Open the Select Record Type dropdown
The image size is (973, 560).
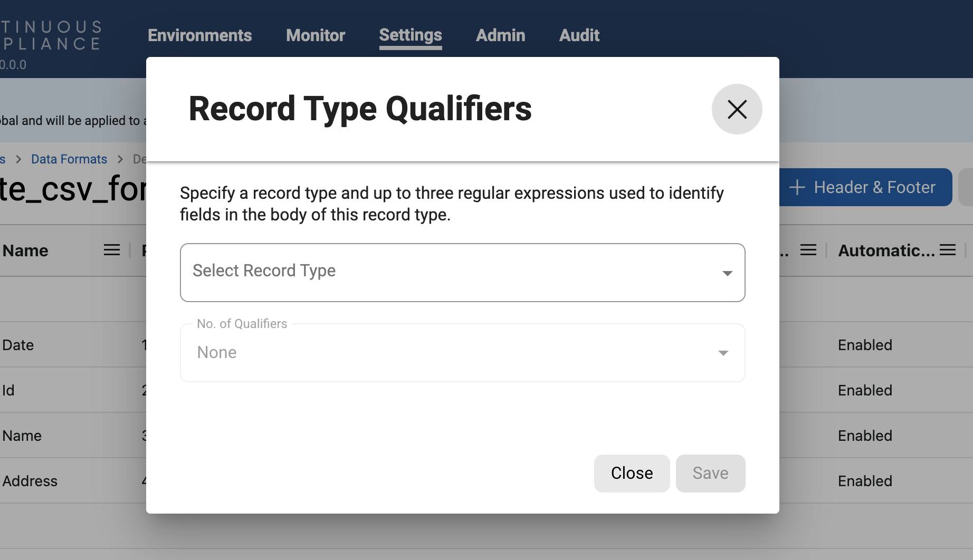462,272
